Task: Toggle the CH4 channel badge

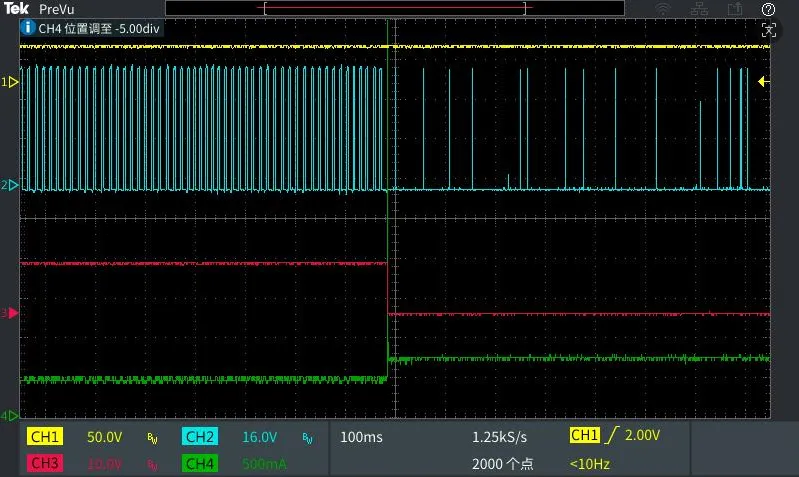Action: (x=200, y=463)
